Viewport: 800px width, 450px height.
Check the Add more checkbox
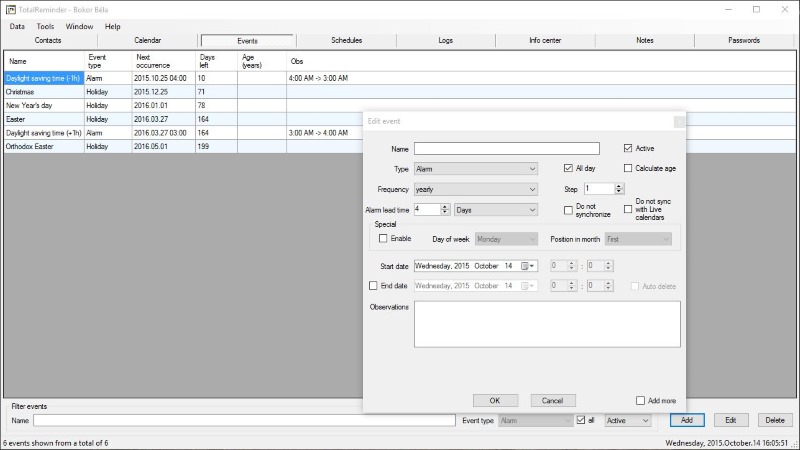point(640,401)
